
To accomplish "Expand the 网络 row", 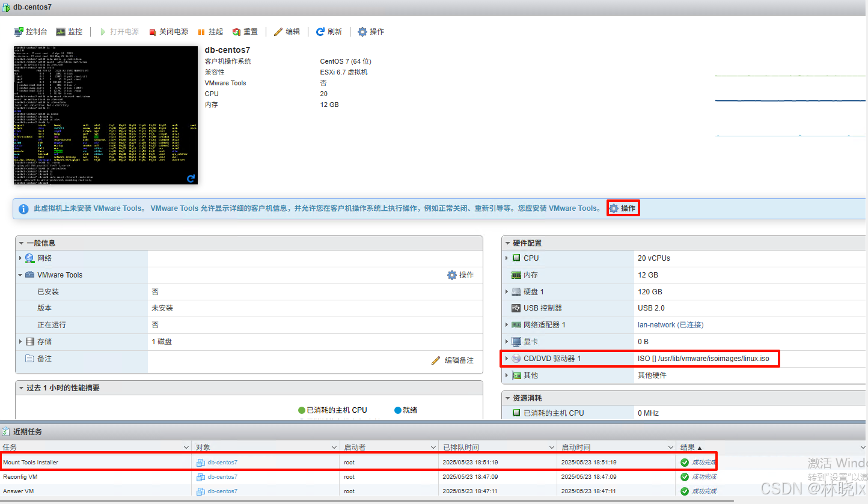I will pyautogui.click(x=20, y=258).
